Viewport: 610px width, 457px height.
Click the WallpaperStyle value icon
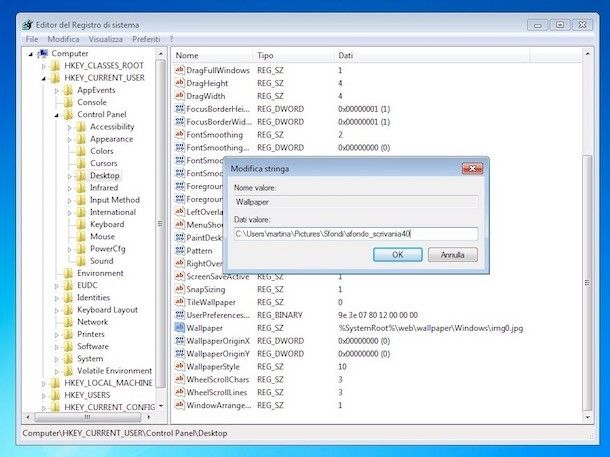click(x=179, y=366)
